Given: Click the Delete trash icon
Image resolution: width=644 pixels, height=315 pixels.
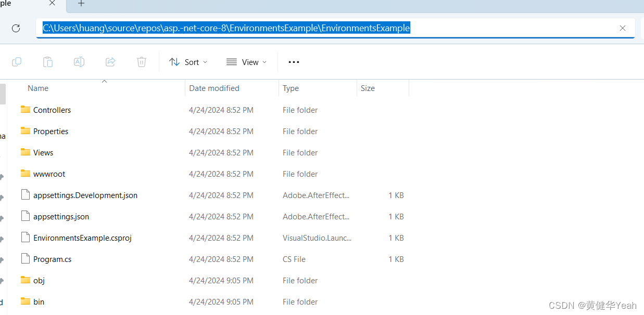Looking at the screenshot, I should pyautogui.click(x=141, y=61).
